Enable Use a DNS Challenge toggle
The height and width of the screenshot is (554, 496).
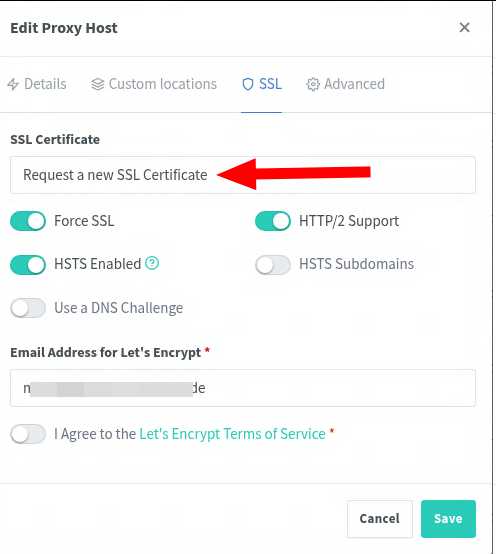[28, 308]
